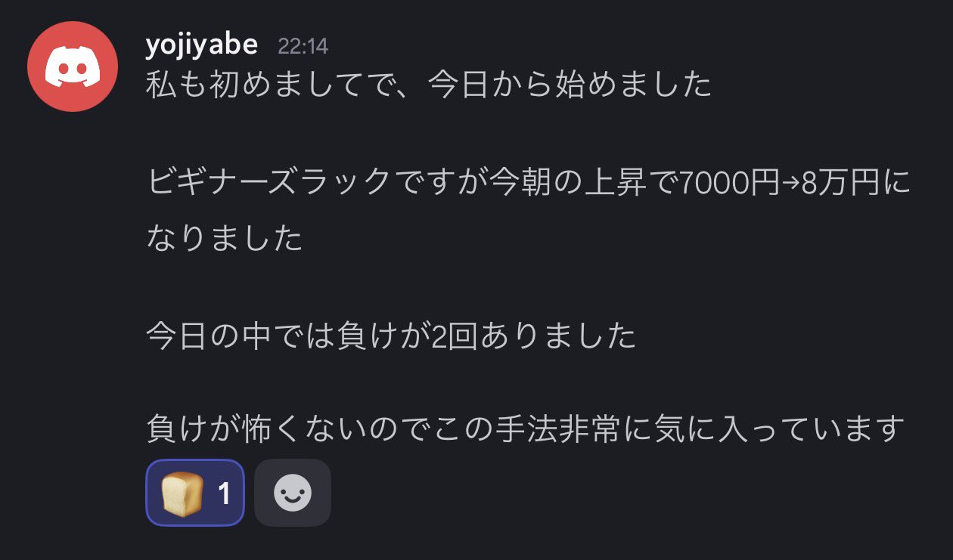Click the なりました text line
Screen dimensions: 953x560
(x=225, y=239)
